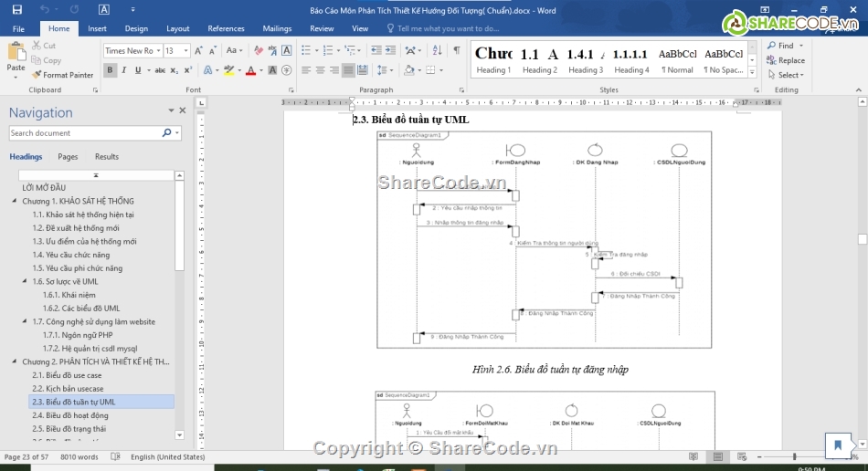Go to the 2.4. Biểu đồ hoạt động heading

click(x=69, y=415)
